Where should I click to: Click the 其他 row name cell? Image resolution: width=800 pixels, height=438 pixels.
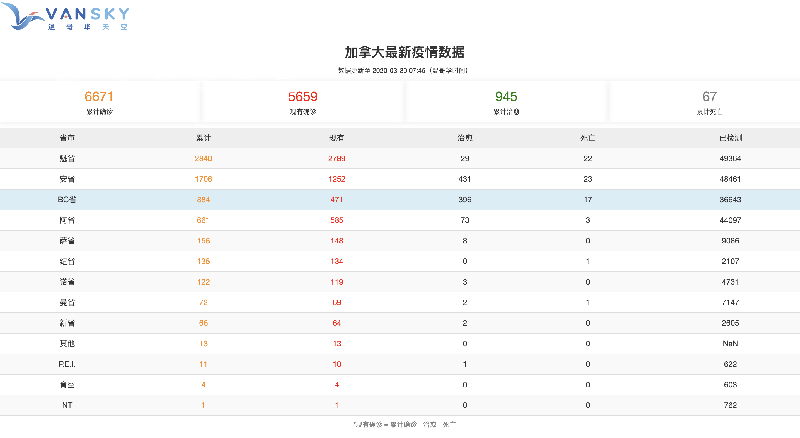(67, 344)
